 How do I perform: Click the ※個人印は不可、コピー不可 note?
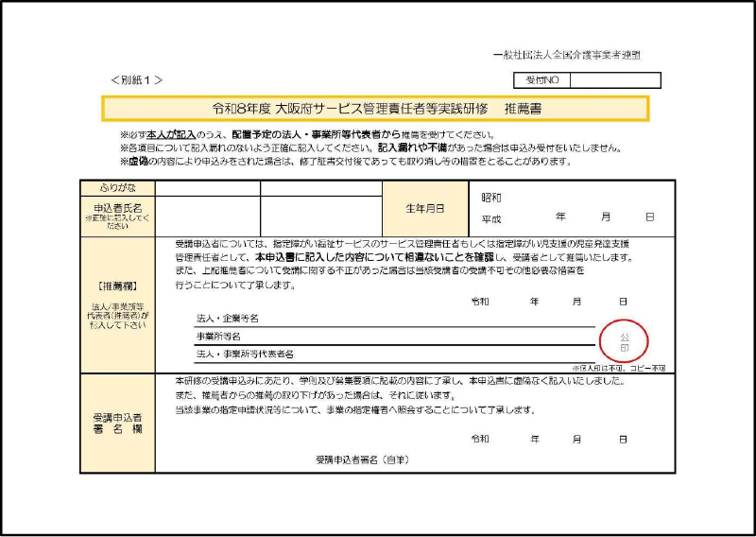618,367
